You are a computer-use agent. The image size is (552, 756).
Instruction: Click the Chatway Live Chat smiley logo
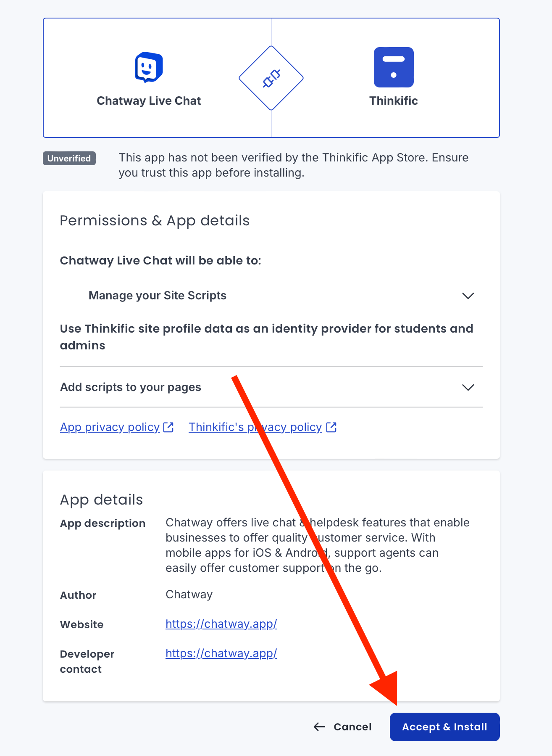coord(149,67)
